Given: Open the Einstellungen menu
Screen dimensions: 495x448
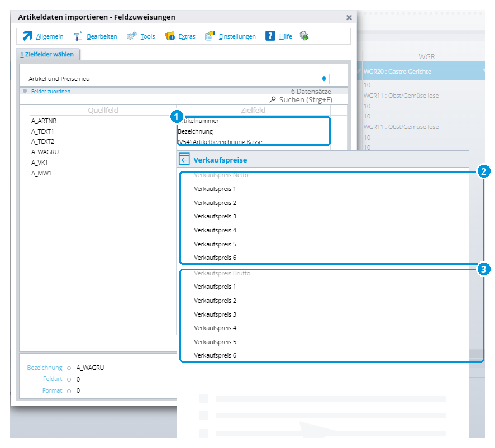Looking at the screenshot, I should point(237,36).
